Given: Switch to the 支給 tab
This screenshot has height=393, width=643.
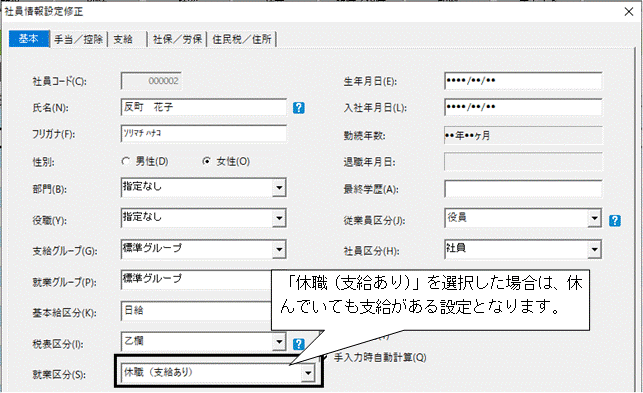Looking at the screenshot, I should [127, 39].
